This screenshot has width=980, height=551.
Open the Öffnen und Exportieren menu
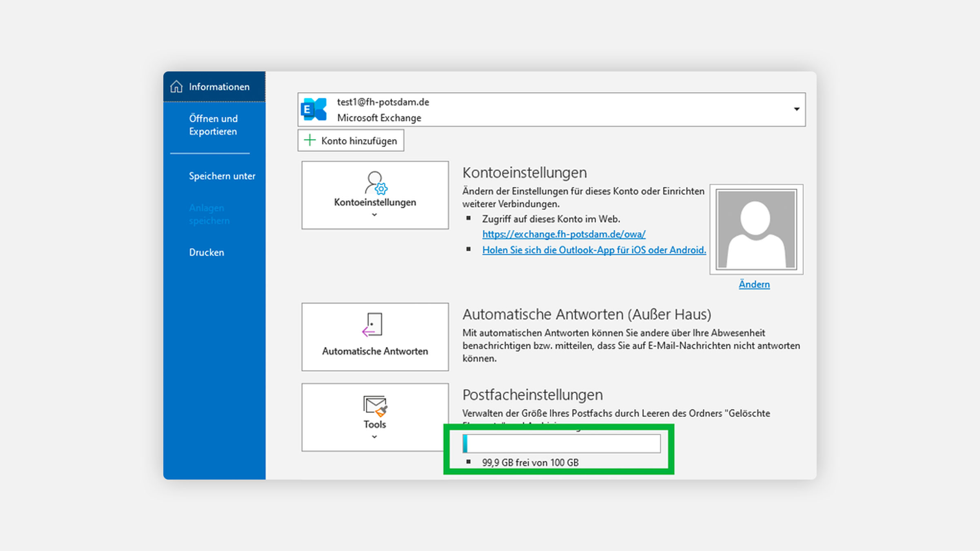pyautogui.click(x=213, y=125)
